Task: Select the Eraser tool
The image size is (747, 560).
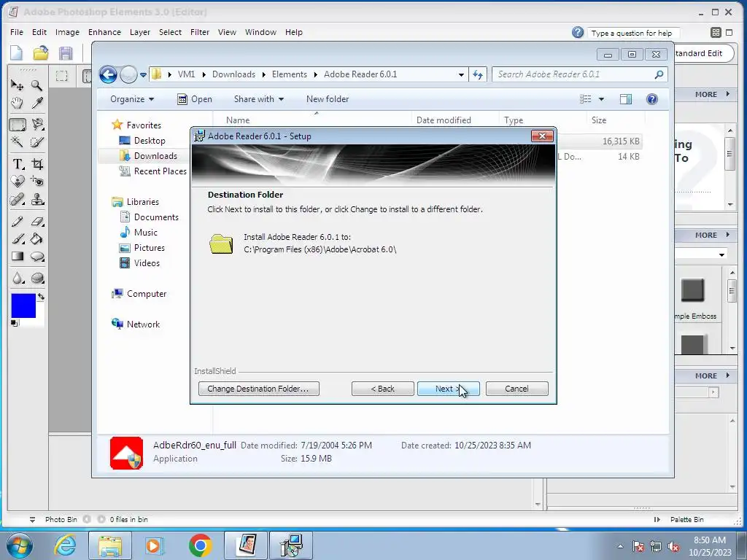Action: pos(37,222)
